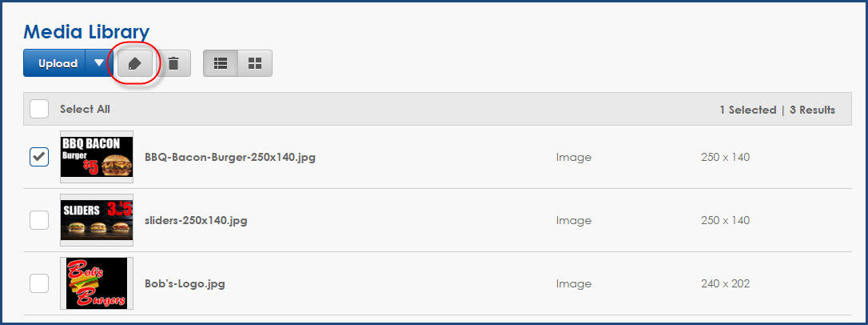Screen dimensions: 868x325
Task: Select the Bob's-Logo.jpg checkbox
Action: coord(39,283)
